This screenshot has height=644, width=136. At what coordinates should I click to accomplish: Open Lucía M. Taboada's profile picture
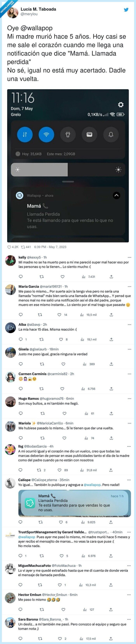12,12
